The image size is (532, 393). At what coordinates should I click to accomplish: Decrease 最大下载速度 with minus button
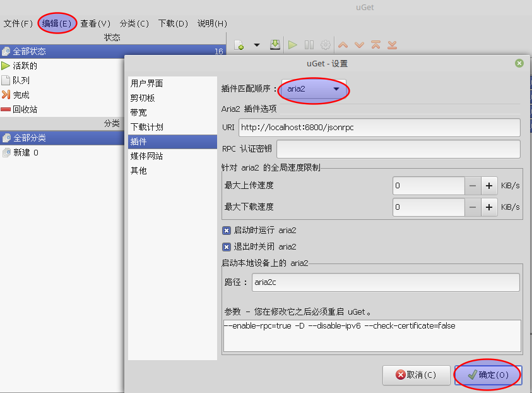[x=473, y=207]
